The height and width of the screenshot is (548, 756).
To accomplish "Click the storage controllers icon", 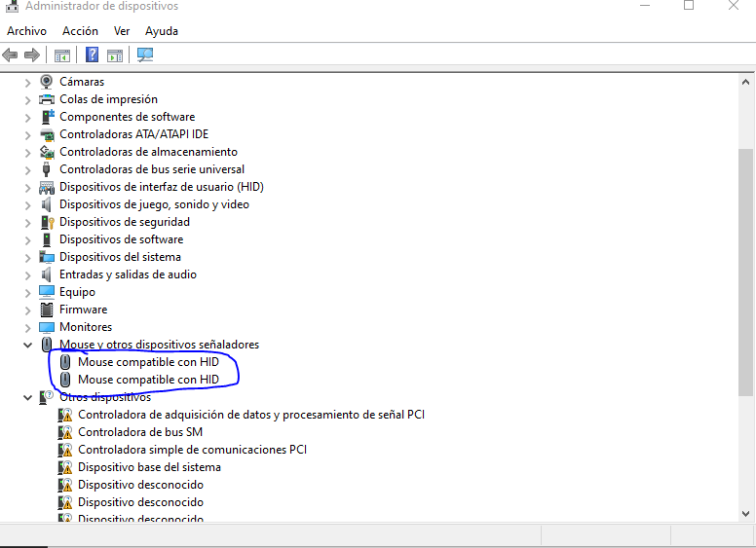I will coord(47,152).
